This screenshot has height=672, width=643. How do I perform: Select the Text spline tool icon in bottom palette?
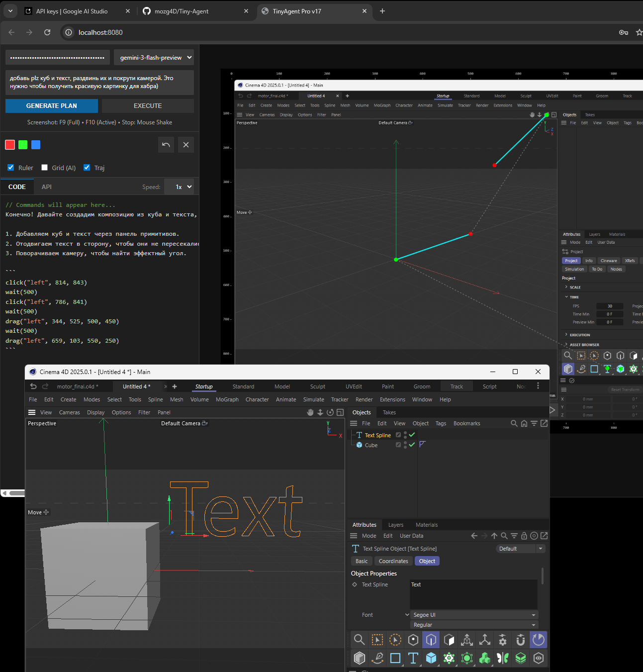point(413,658)
